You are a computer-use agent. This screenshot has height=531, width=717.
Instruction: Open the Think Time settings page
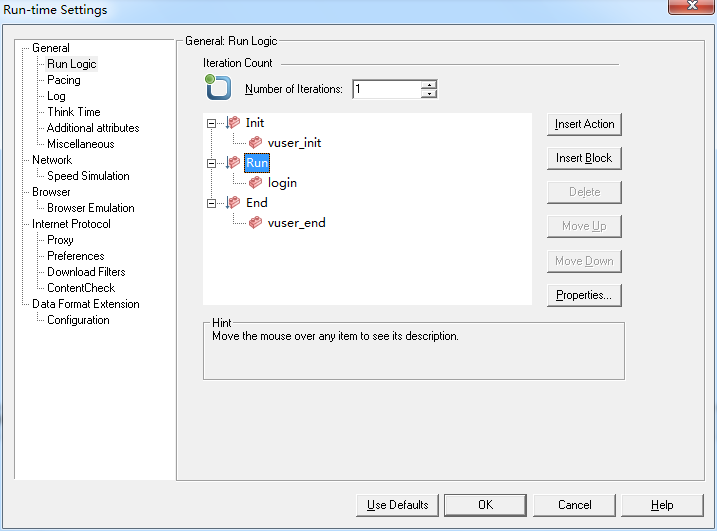pos(74,112)
